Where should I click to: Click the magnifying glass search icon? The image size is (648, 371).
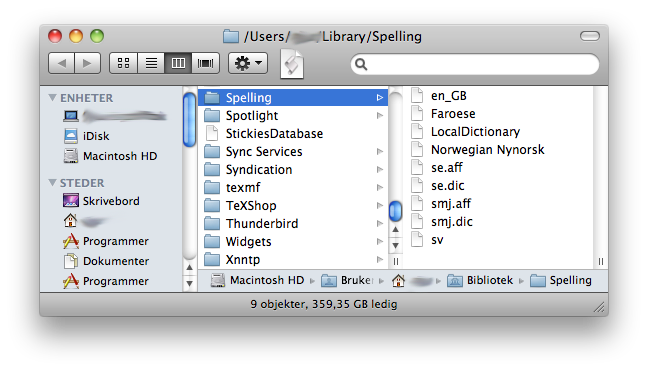pos(361,64)
